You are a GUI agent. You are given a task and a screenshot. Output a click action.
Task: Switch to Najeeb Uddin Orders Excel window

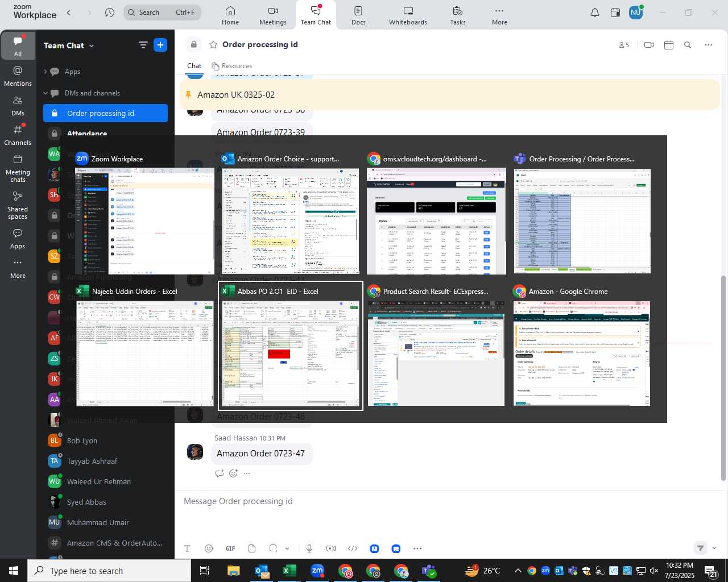click(x=144, y=346)
